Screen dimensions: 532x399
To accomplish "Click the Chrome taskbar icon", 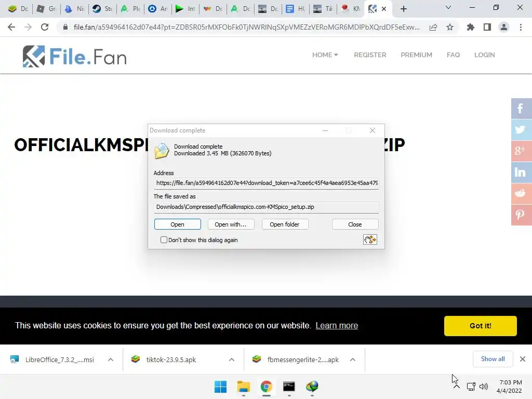I will pos(267,387).
